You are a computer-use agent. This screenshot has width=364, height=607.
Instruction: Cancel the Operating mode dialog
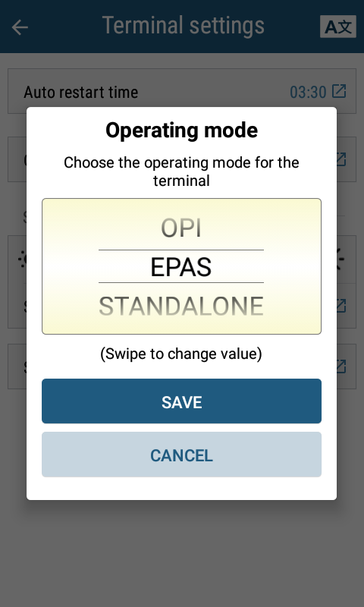181,454
